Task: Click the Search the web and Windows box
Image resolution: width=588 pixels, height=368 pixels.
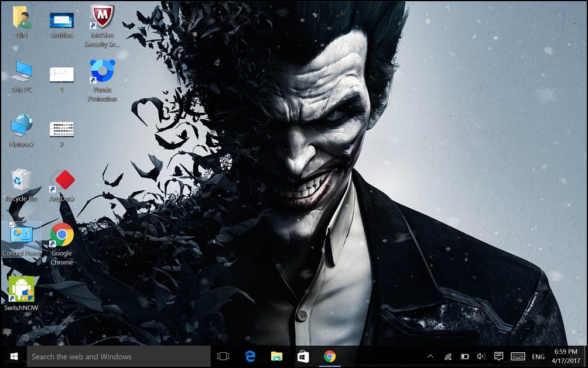Action: [118, 356]
